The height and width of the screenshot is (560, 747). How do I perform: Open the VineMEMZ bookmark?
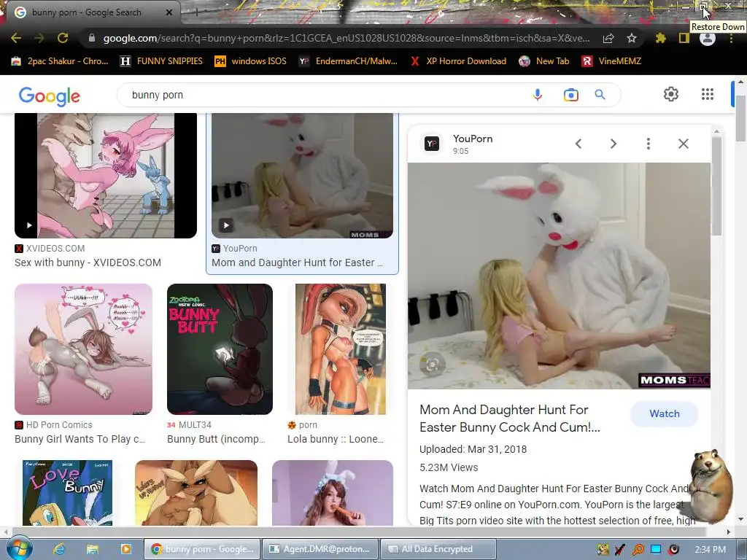tap(612, 61)
